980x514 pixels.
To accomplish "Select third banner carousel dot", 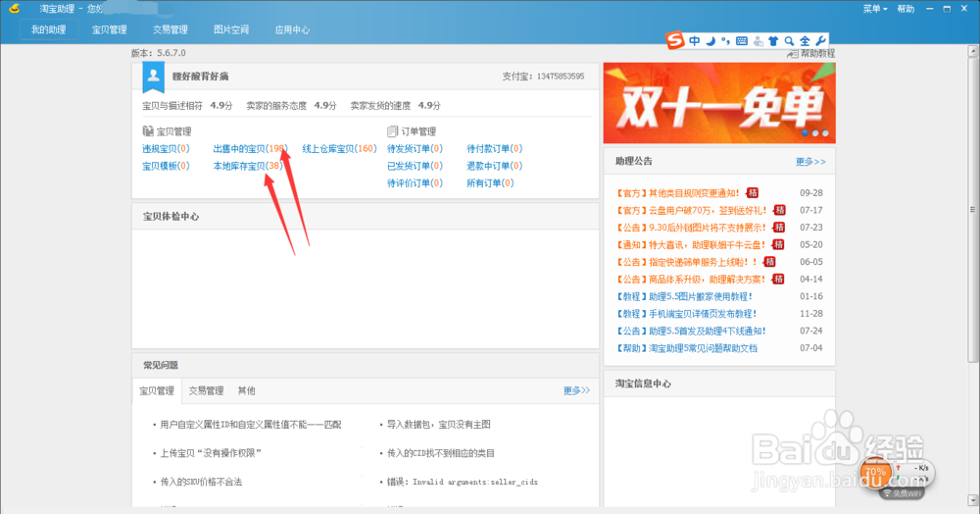I will click(x=825, y=133).
